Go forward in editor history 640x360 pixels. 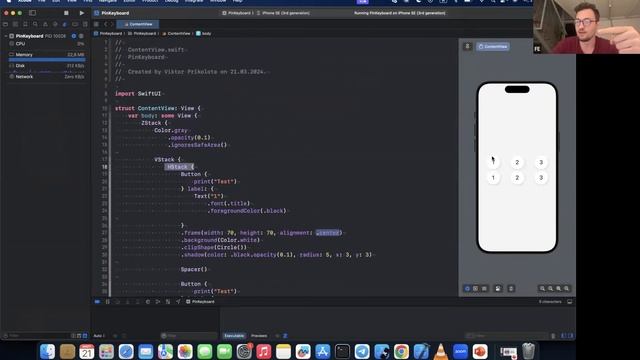pyautogui.click(x=111, y=24)
